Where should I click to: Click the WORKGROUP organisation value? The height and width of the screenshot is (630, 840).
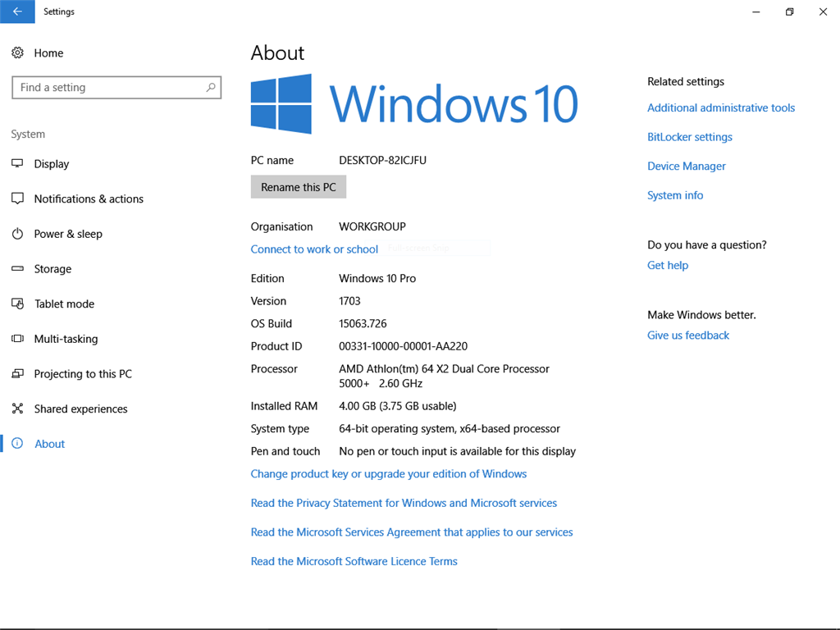tap(372, 226)
